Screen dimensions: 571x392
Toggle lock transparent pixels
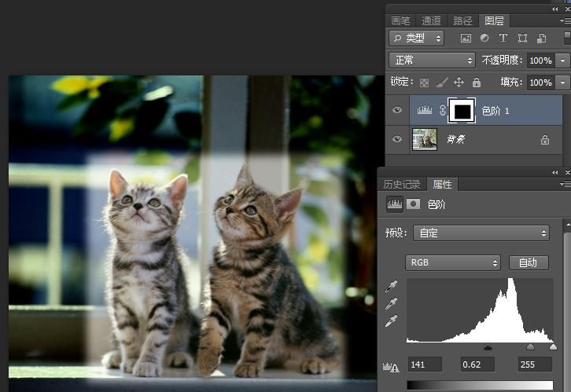424,82
